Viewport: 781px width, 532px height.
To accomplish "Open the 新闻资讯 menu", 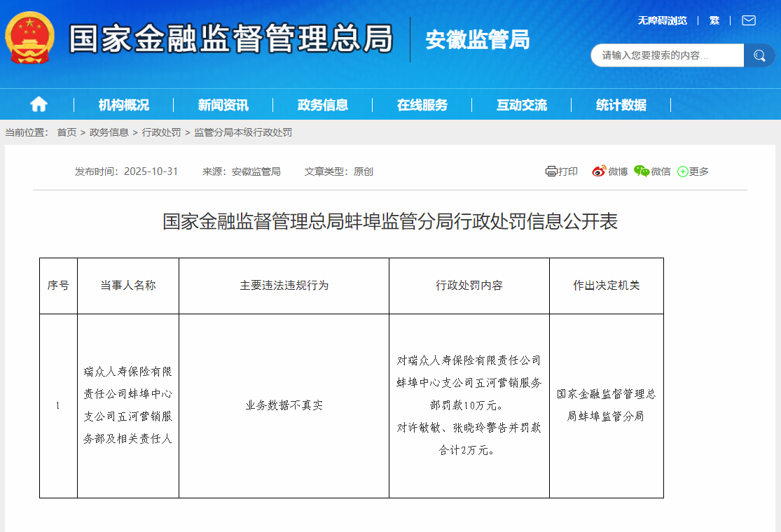I will 223,105.
